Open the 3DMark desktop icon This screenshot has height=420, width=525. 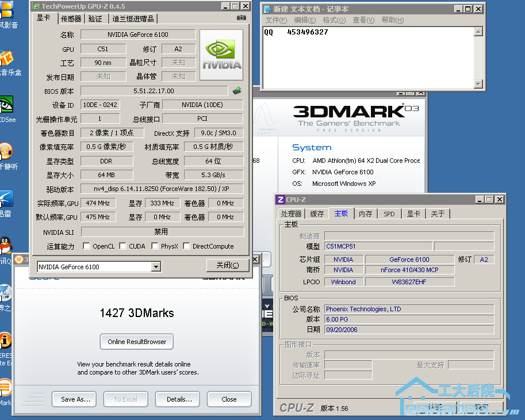[6, 388]
